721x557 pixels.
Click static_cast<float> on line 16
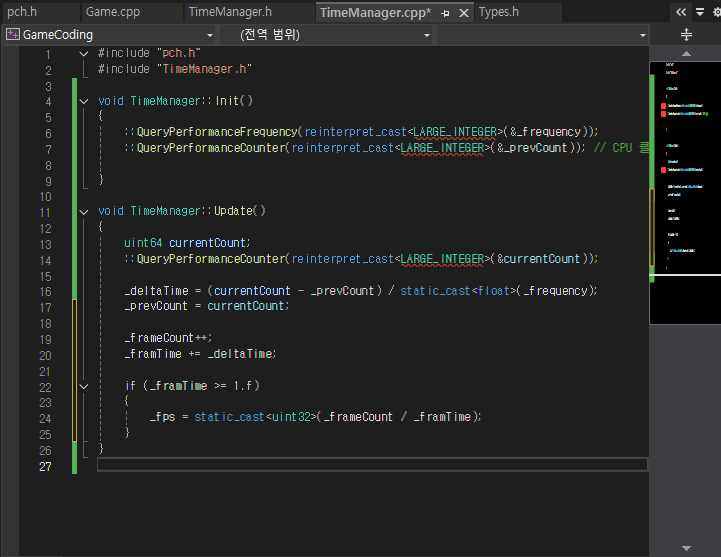click(458, 291)
